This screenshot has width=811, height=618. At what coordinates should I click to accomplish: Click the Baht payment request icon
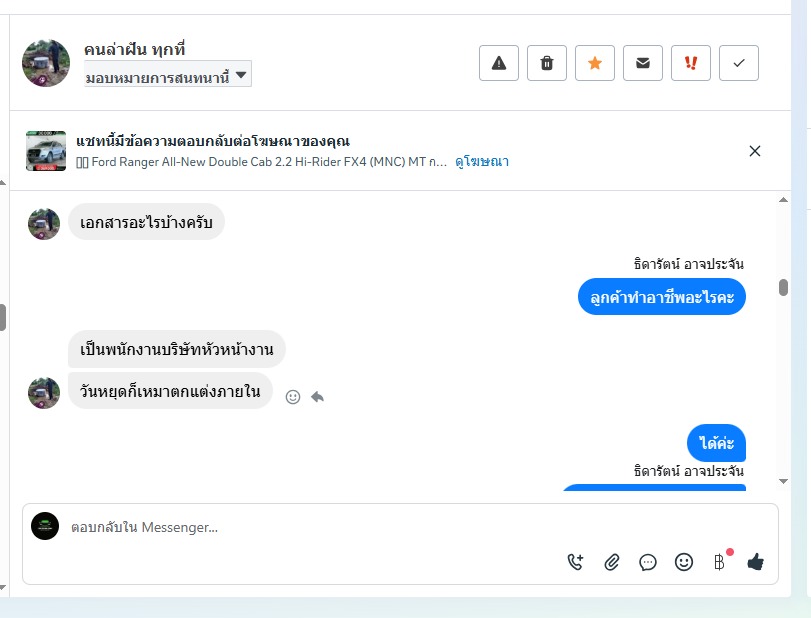pos(719,562)
